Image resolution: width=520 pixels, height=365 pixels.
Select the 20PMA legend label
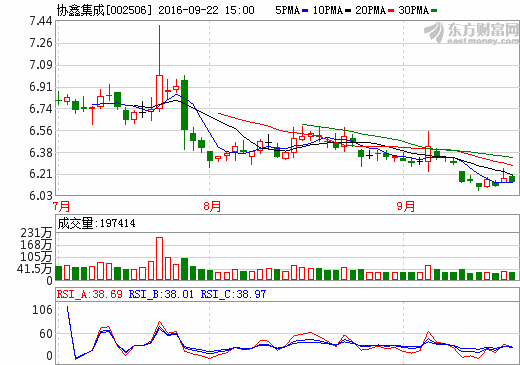point(371,10)
